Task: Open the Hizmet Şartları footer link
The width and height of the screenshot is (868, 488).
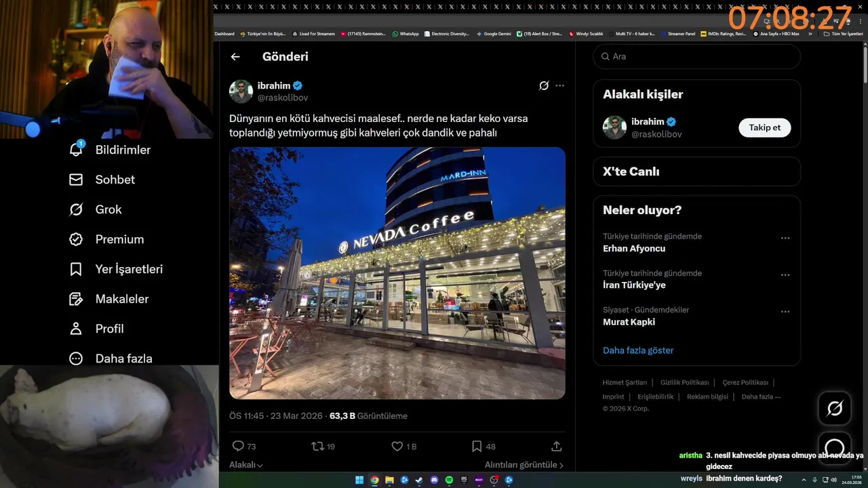Action: pyautogui.click(x=625, y=382)
